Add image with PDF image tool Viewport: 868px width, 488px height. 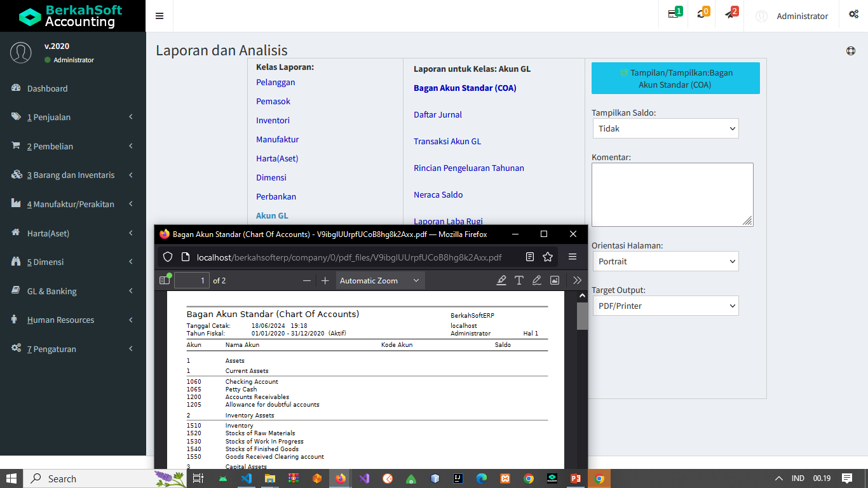[555, 280]
